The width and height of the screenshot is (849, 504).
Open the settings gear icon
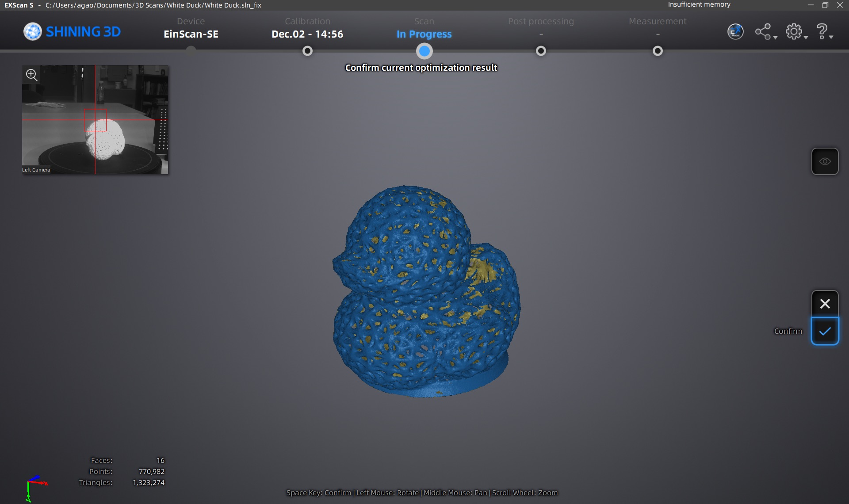pos(794,32)
